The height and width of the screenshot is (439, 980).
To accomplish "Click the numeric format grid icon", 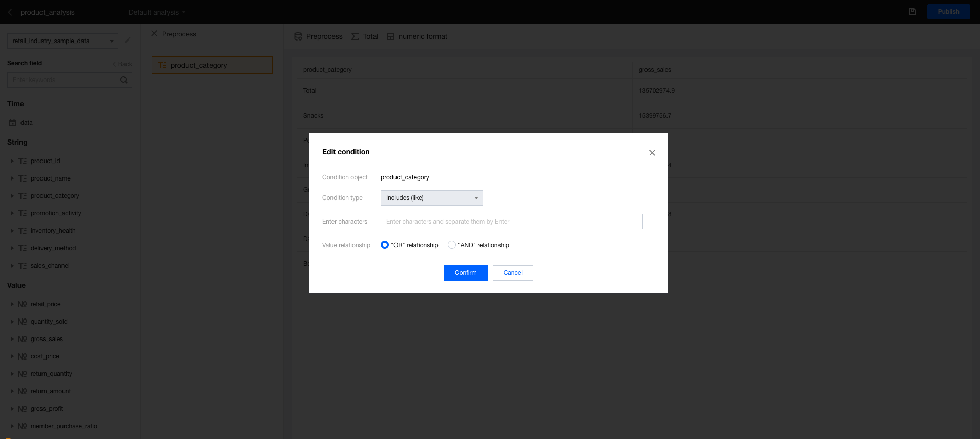I will 390,36.
